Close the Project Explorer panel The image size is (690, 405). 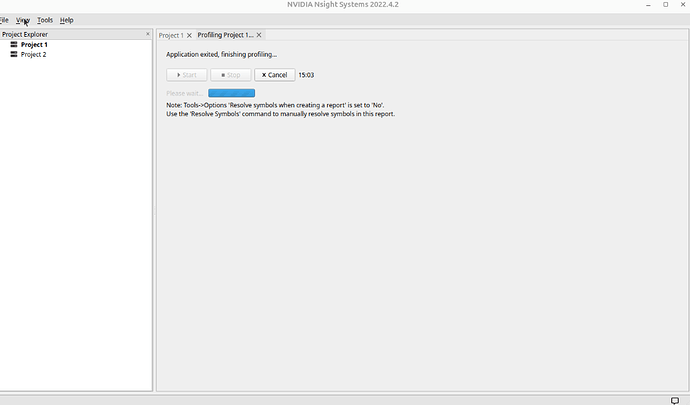[x=147, y=34]
